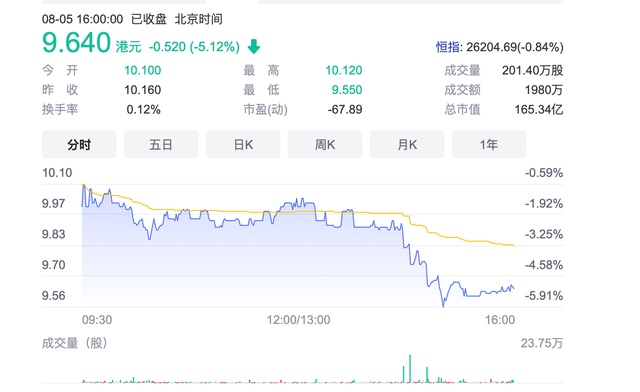This screenshot has height=392, width=640.
Task: View the 1年 one-year chart
Action: (489, 145)
